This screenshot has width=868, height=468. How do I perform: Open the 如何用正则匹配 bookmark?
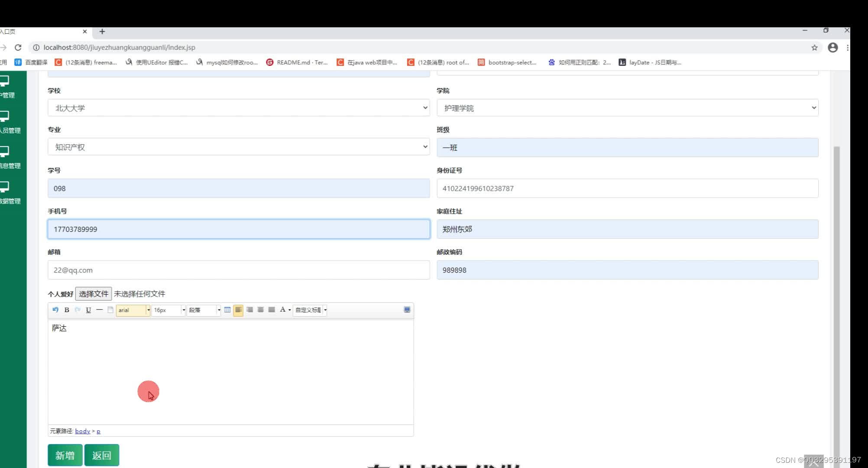579,62
